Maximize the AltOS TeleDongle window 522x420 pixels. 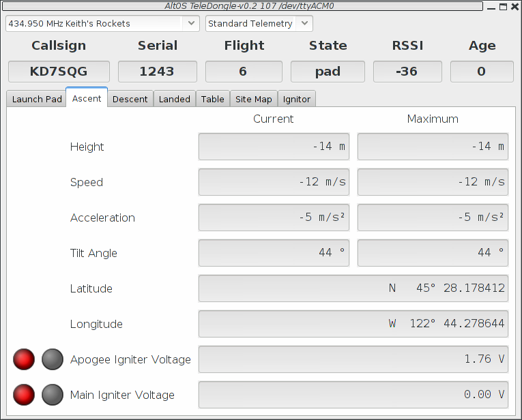(504, 6)
